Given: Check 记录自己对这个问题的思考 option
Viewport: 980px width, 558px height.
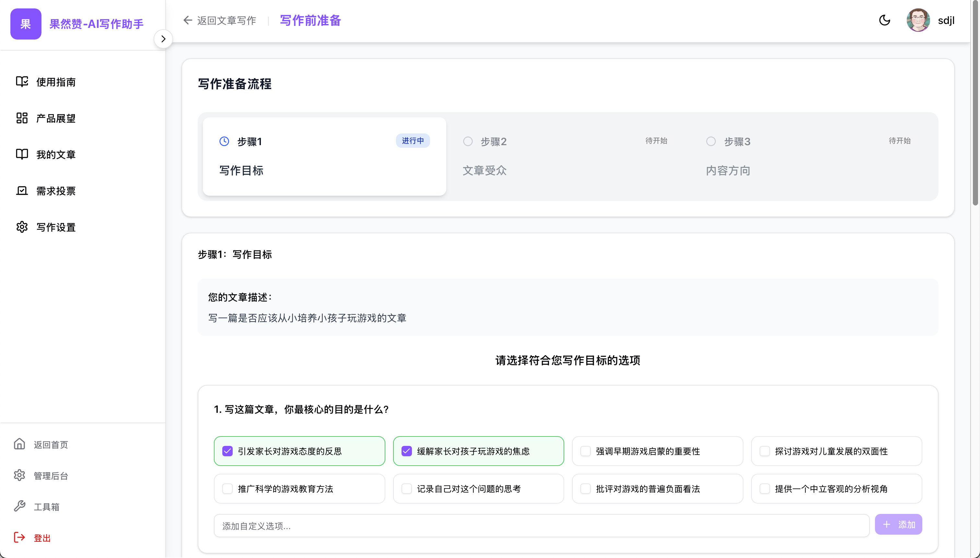Looking at the screenshot, I should pyautogui.click(x=406, y=489).
